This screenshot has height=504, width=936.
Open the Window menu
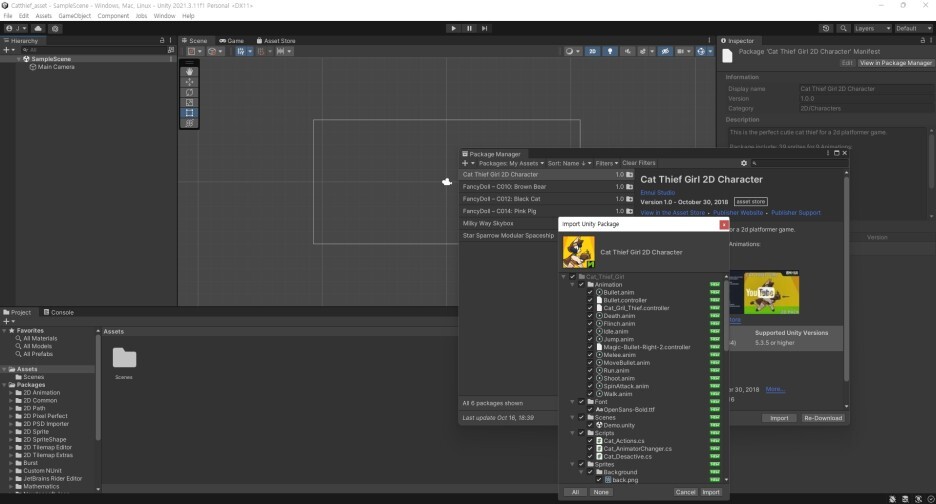(164, 16)
